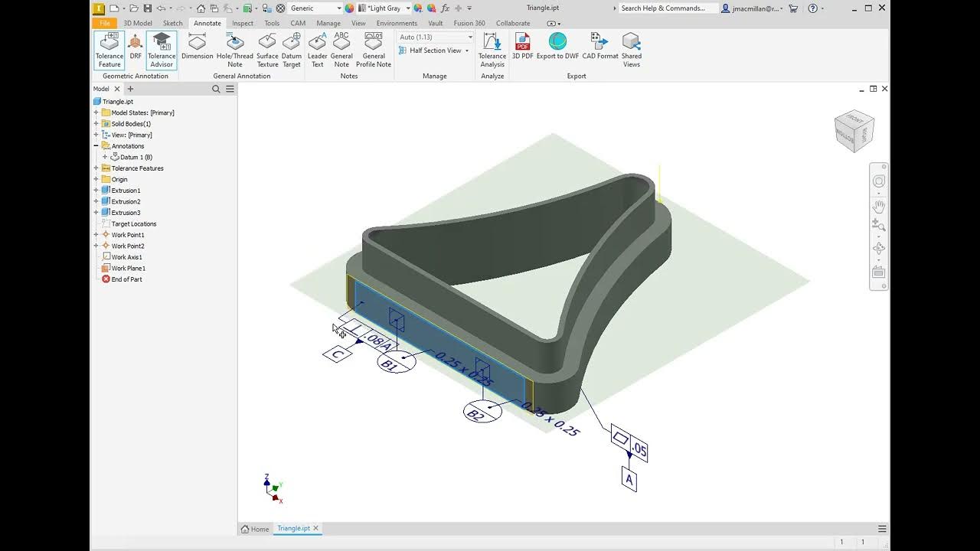Expand the Tolerance Features node
Image resolution: width=980 pixels, height=551 pixels.
coord(96,168)
